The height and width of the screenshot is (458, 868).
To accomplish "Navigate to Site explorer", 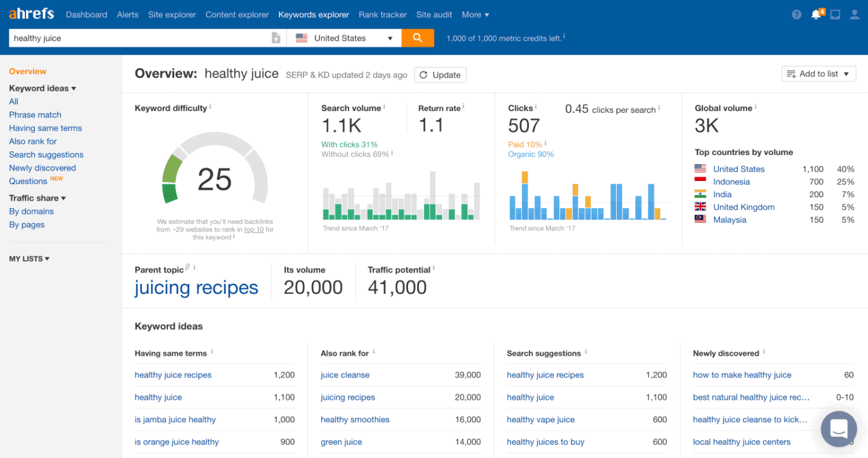I will click(172, 14).
